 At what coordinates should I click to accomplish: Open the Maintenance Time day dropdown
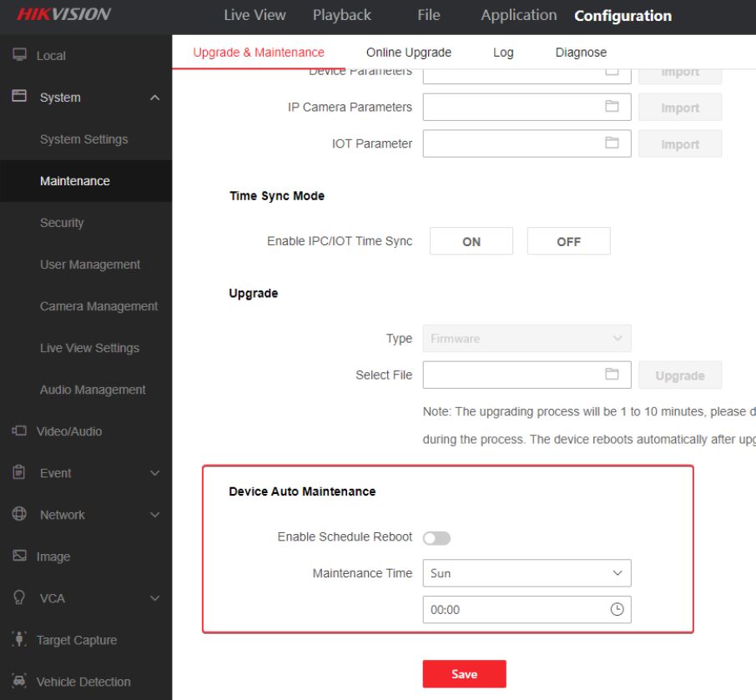527,573
